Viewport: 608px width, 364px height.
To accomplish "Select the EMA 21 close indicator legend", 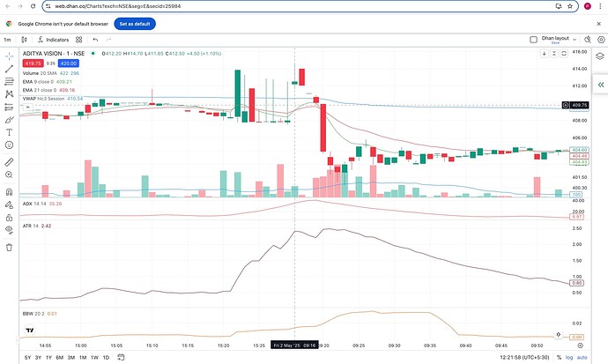I will 40,90.
